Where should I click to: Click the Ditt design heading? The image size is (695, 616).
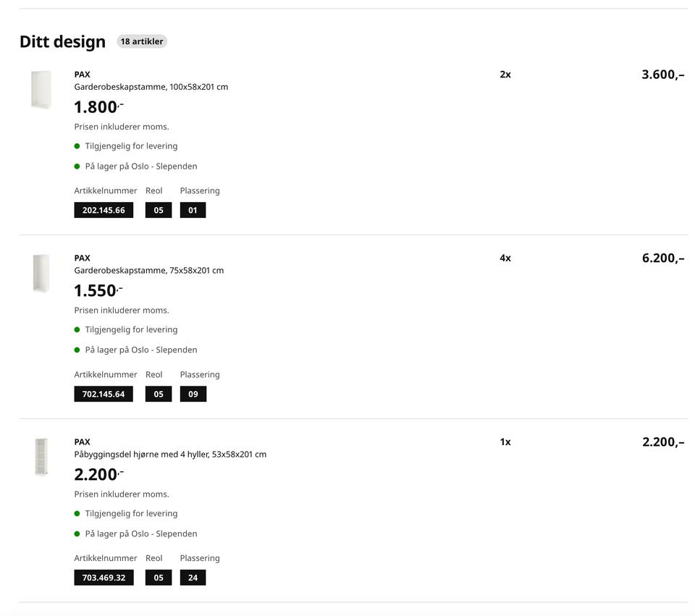(62, 41)
